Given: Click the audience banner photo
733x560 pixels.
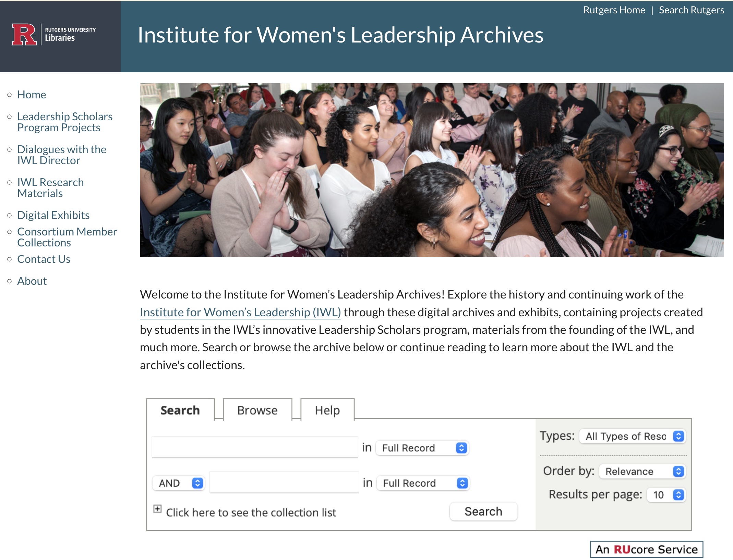Looking at the screenshot, I should pos(432,170).
